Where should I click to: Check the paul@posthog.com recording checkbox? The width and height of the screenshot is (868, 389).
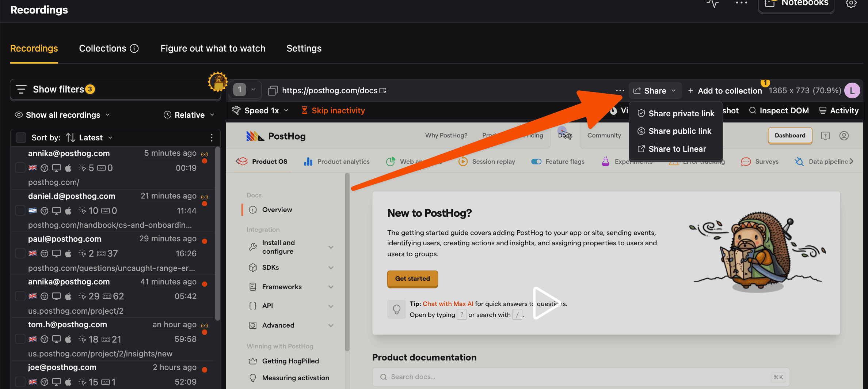point(20,253)
